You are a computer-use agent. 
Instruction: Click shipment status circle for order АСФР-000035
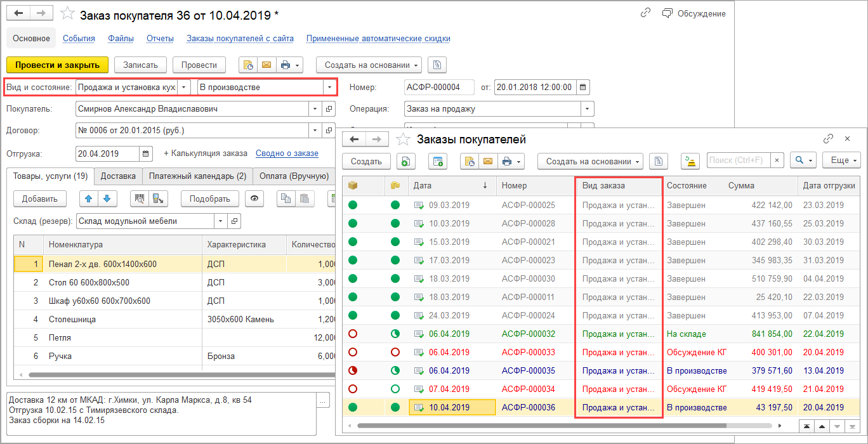pyautogui.click(x=353, y=370)
